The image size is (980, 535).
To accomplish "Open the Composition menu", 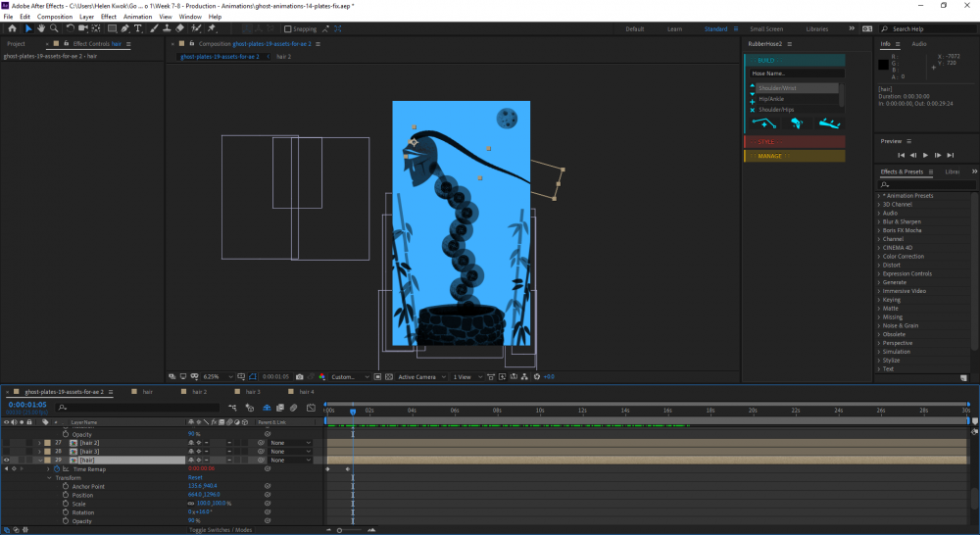I will click(x=55, y=17).
